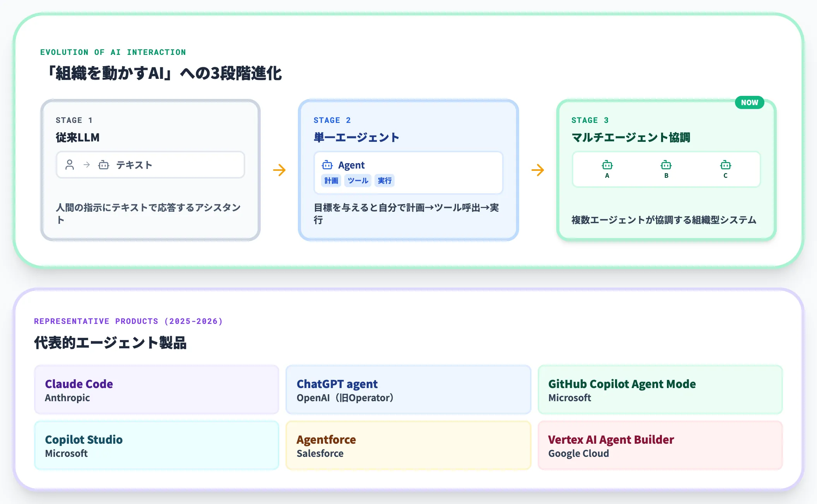Click the Salesforce vendor label

(x=320, y=453)
